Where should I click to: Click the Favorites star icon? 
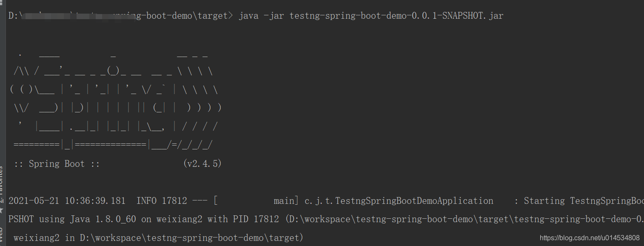(x=2, y=210)
